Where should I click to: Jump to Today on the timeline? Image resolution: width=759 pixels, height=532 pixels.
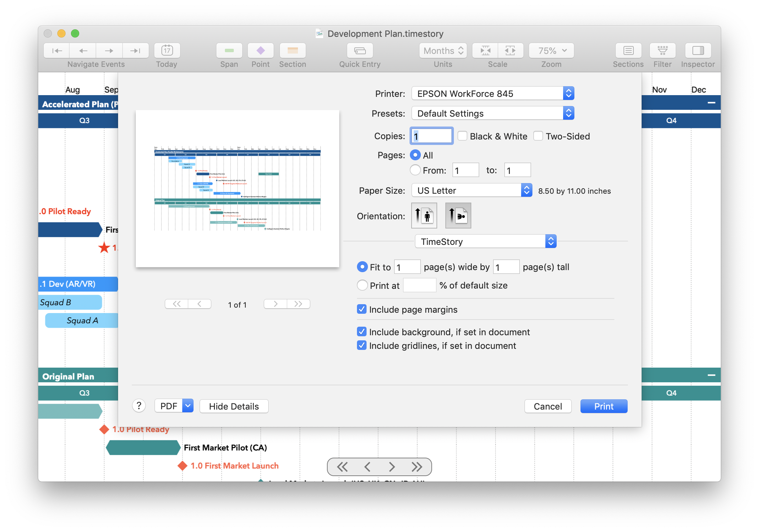(x=167, y=50)
